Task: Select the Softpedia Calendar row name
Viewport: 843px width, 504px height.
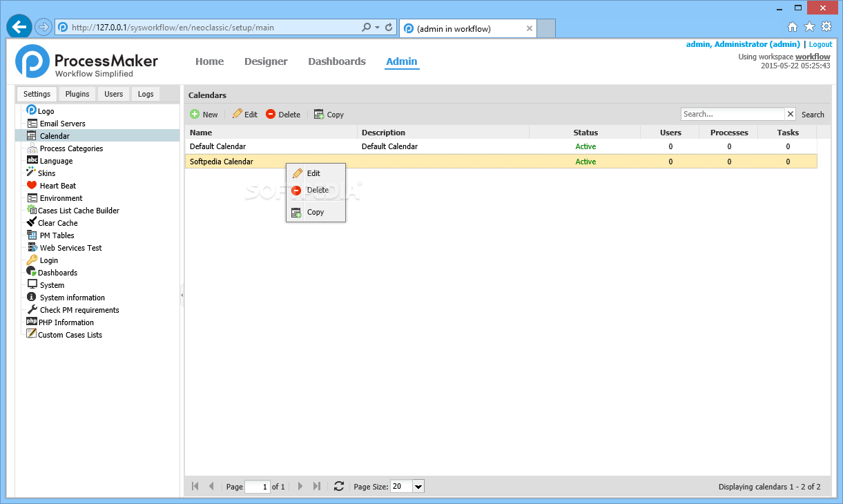Action: [x=221, y=162]
